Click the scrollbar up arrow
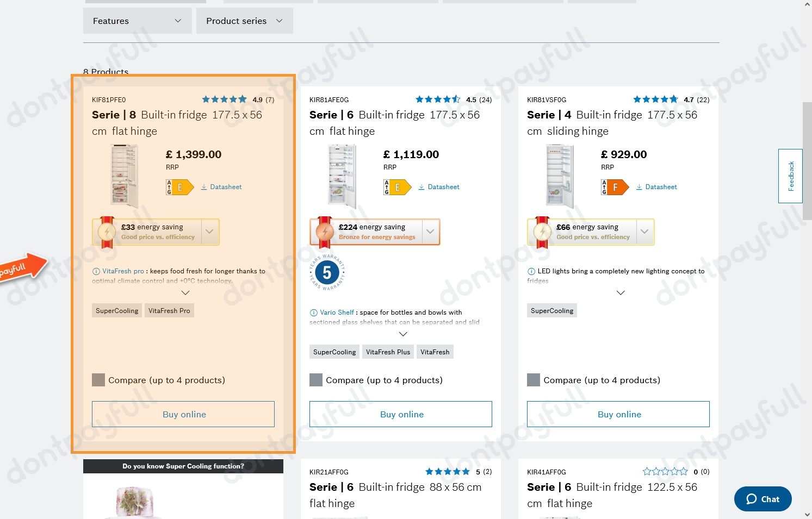 807,4
